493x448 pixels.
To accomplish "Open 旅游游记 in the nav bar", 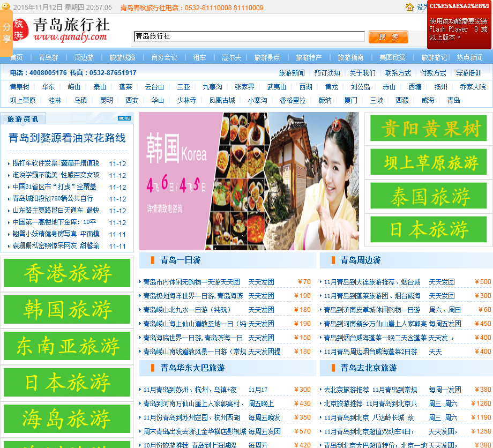I will point(434,57).
